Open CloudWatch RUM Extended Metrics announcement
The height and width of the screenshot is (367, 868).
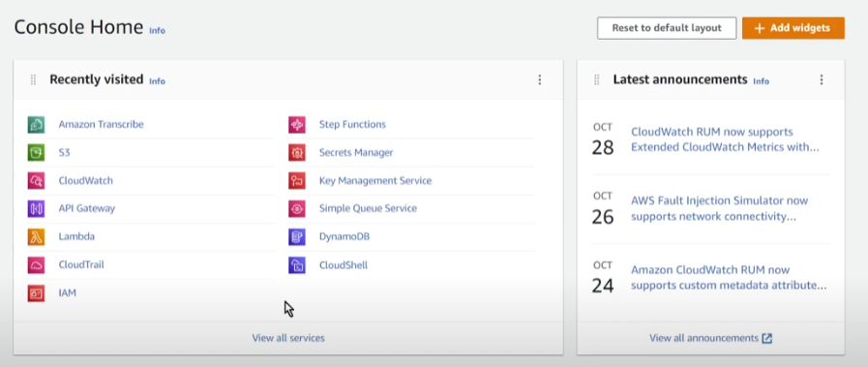pos(725,140)
